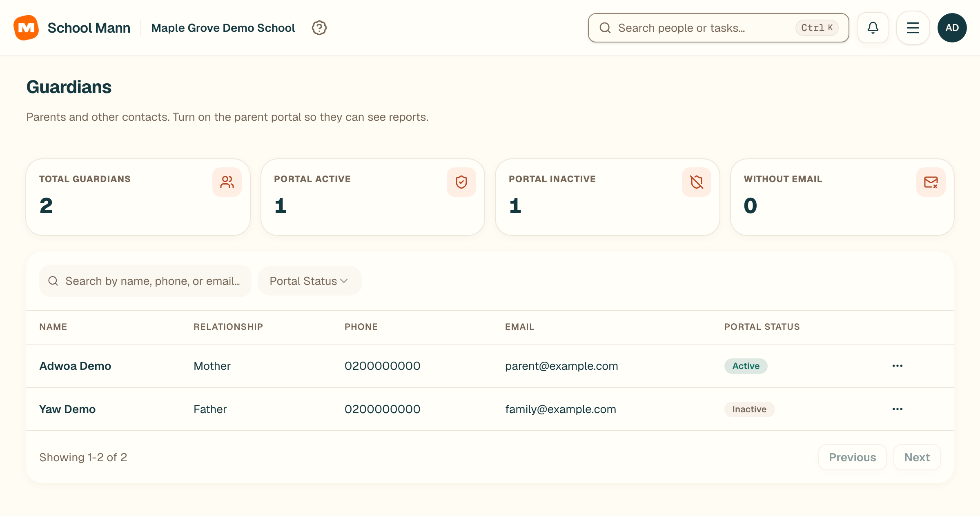Click the Relationship column header

[228, 327]
